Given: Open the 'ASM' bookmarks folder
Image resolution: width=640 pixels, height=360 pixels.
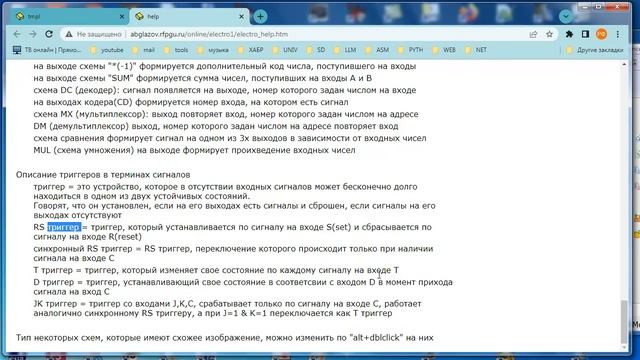Looking at the screenshot, I should (377, 50).
